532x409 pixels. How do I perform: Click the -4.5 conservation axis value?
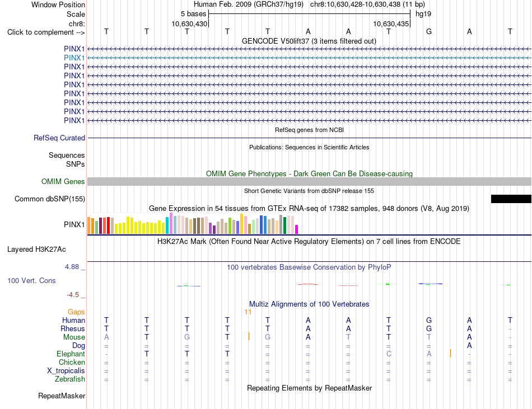[x=73, y=295]
